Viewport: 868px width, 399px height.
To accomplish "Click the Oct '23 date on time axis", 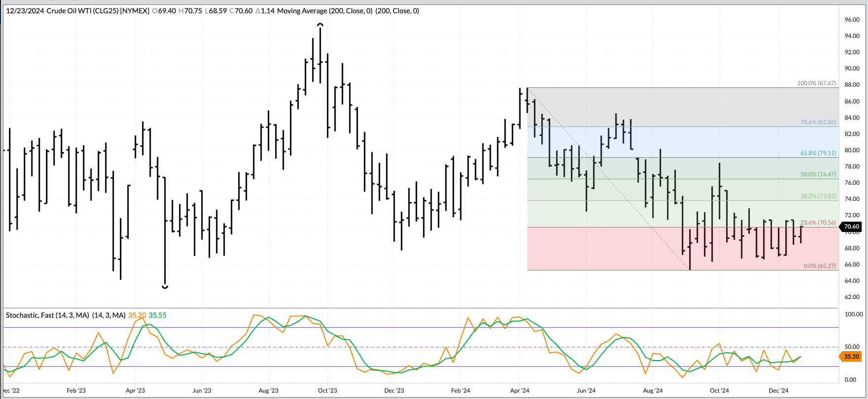I will coord(327,391).
